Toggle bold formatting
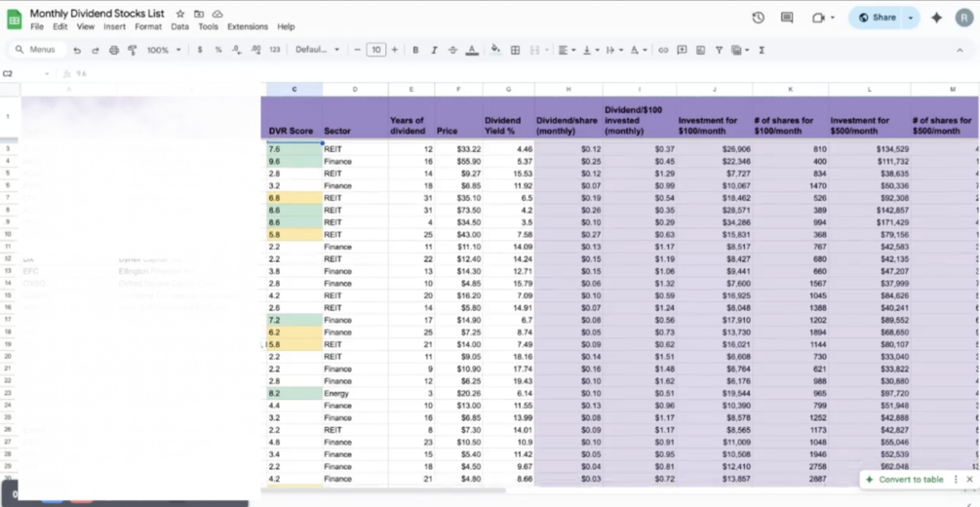Image resolution: width=980 pixels, height=507 pixels. point(415,50)
